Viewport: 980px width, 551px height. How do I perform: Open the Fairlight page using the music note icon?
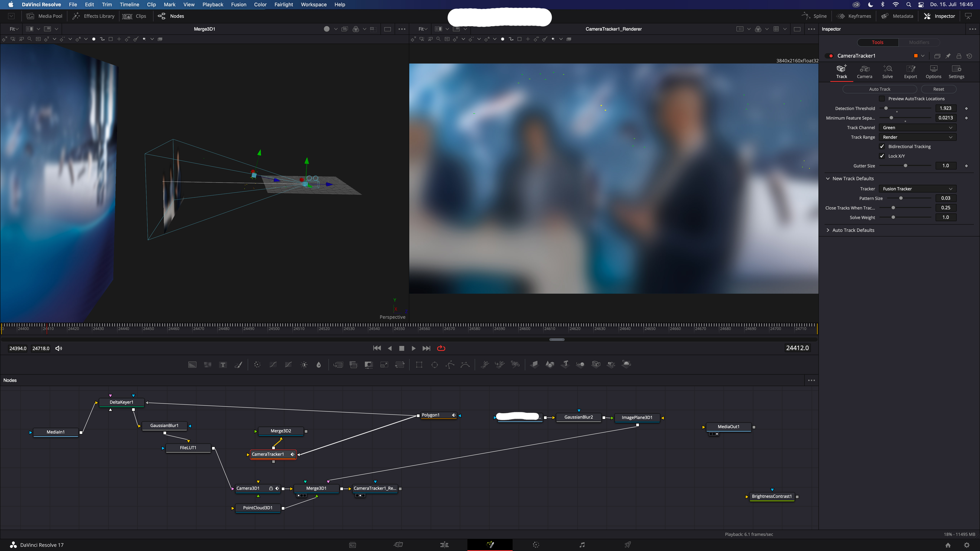point(582,544)
